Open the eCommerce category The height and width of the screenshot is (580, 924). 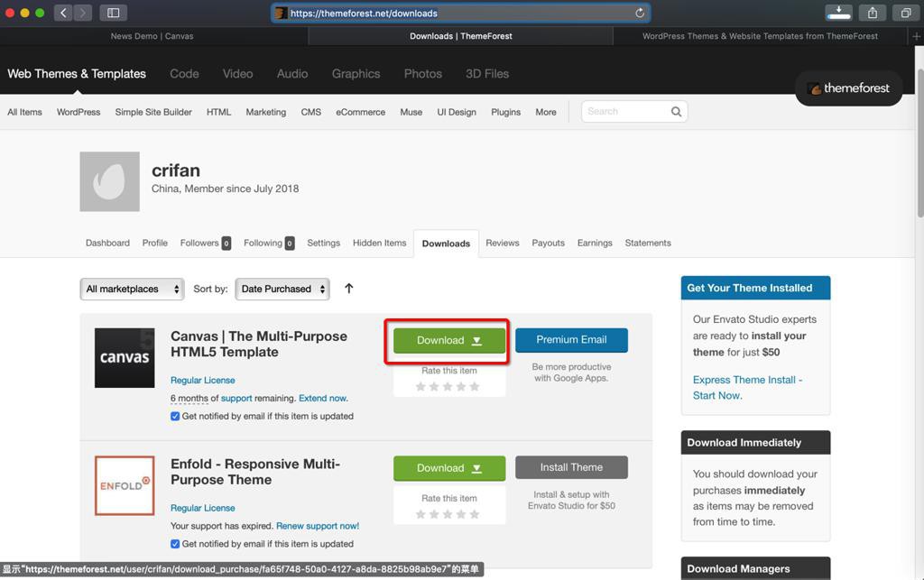click(x=361, y=112)
